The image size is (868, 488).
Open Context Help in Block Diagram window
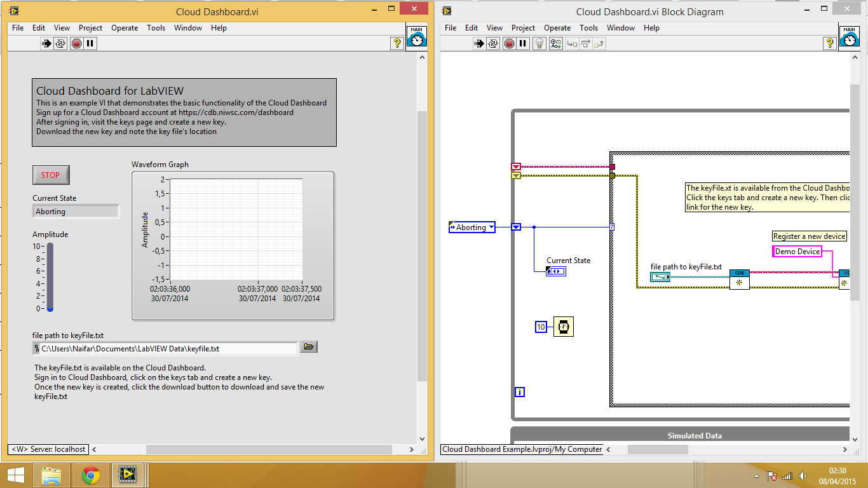pos(830,43)
